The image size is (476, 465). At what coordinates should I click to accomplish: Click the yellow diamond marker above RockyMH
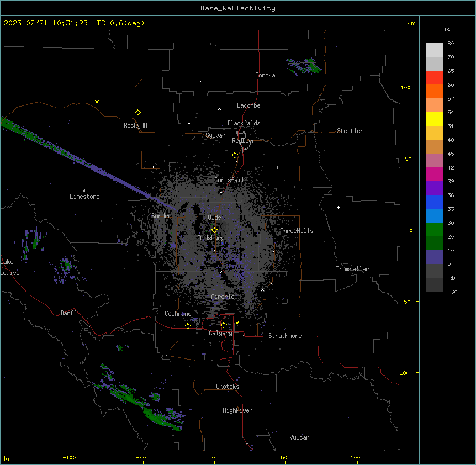click(138, 113)
